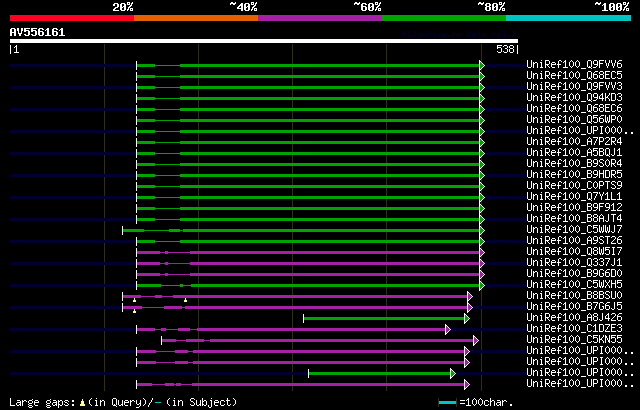
Task: Click the arrowhead ending the C5WWJ7 alignment
Action: coord(482,230)
